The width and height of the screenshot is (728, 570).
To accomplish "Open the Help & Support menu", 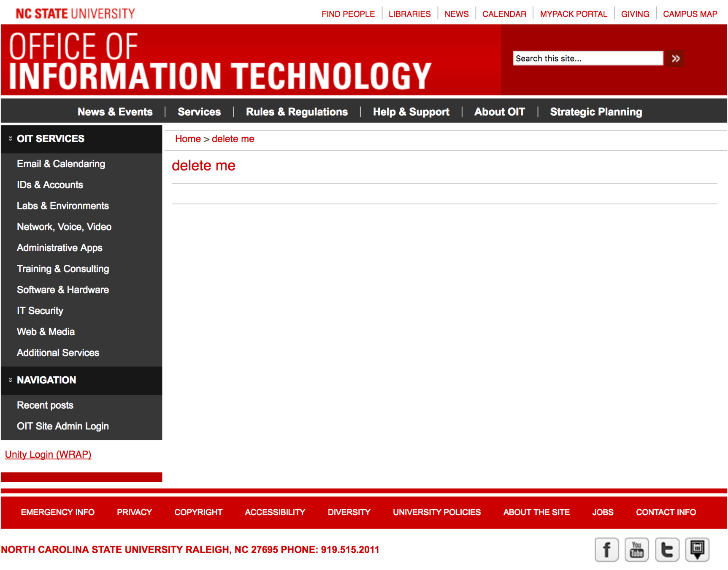I will [x=411, y=112].
